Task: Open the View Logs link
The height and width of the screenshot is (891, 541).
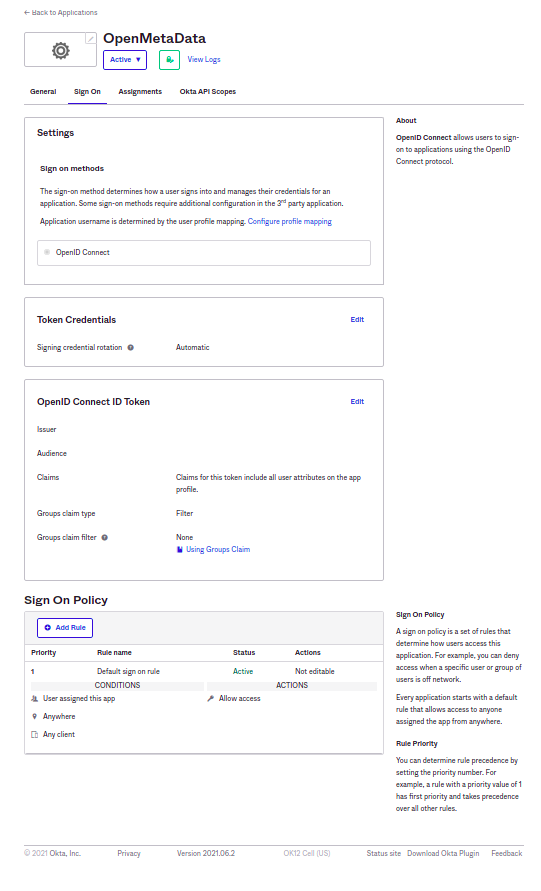Action: [x=204, y=60]
